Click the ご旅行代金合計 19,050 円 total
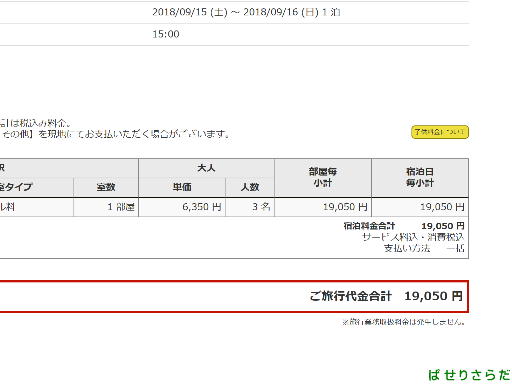 pos(386,296)
